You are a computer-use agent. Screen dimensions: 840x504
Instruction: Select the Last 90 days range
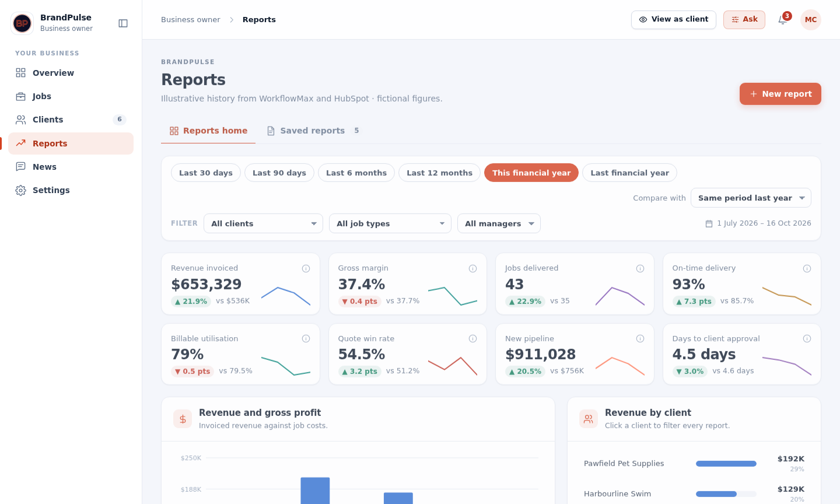point(279,173)
